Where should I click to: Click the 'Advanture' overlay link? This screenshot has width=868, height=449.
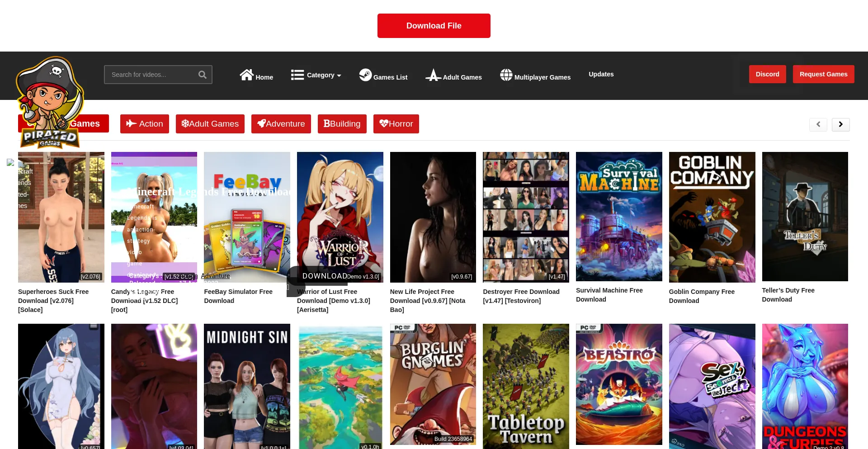point(215,276)
